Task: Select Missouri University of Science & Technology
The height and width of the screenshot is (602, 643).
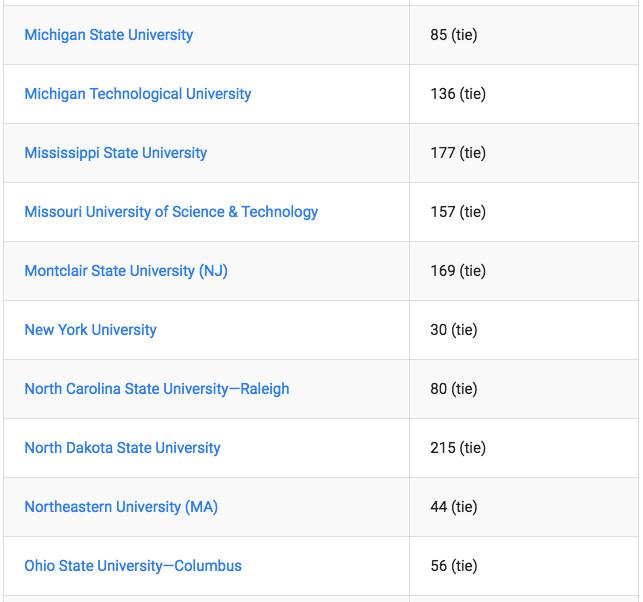Action: click(171, 212)
